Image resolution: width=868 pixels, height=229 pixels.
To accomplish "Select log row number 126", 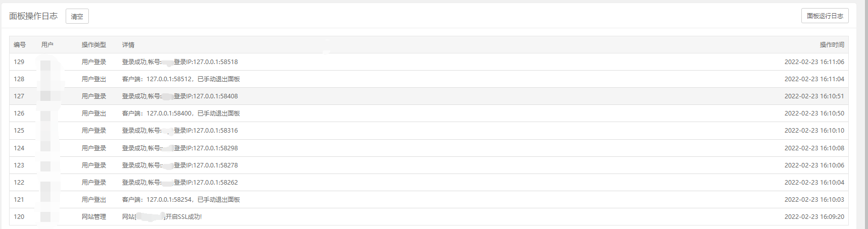I will [x=429, y=113].
